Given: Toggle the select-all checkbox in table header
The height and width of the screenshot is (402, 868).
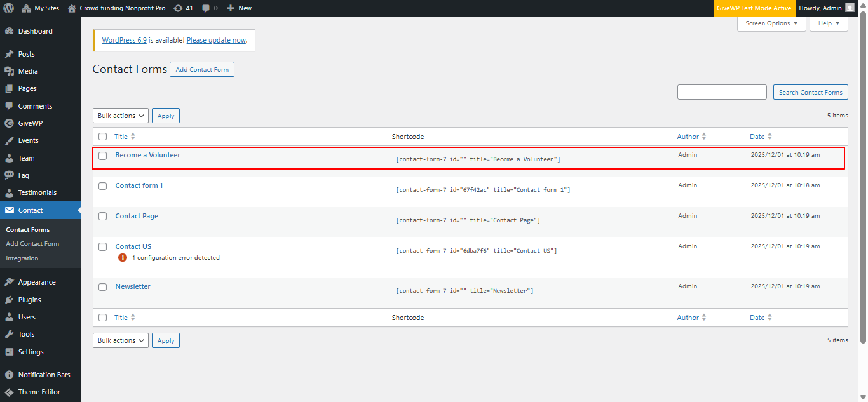Looking at the screenshot, I should point(103,137).
